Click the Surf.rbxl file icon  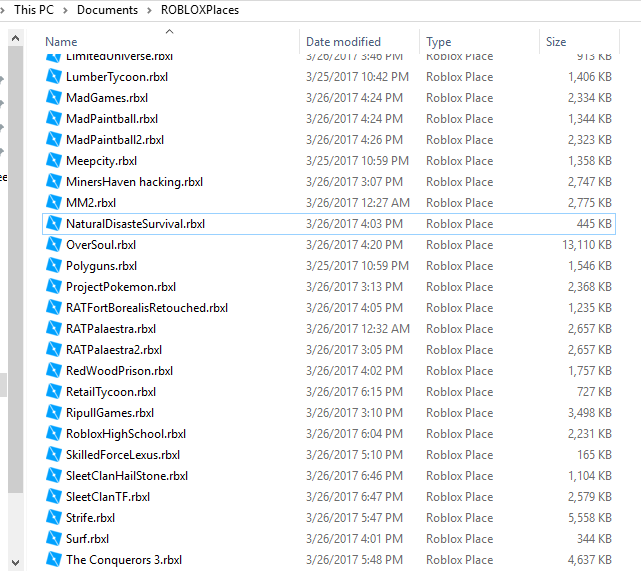54,538
